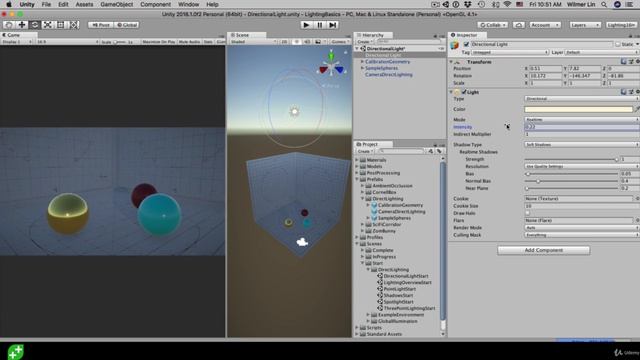Click the camera gizmo in Scene view
The image size is (640, 360).
coord(302,242)
